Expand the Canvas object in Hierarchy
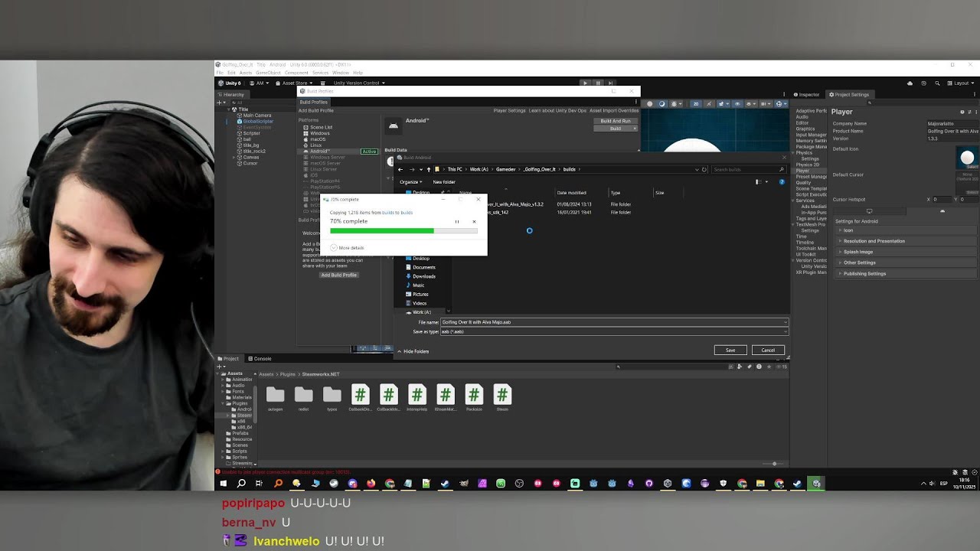The image size is (980, 551). tap(234, 157)
